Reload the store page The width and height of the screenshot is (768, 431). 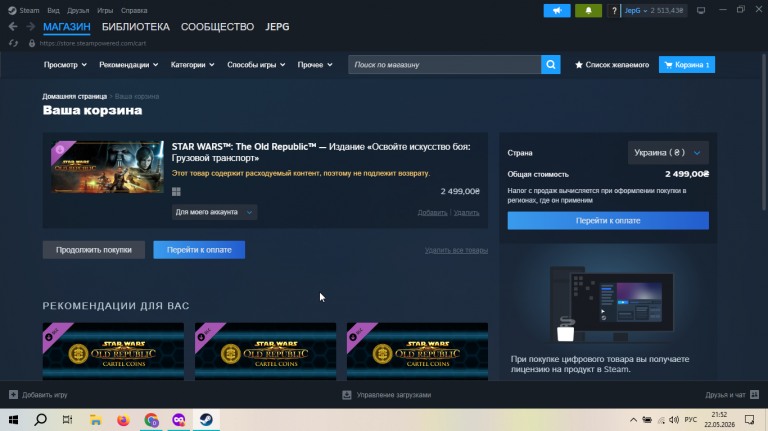point(13,43)
